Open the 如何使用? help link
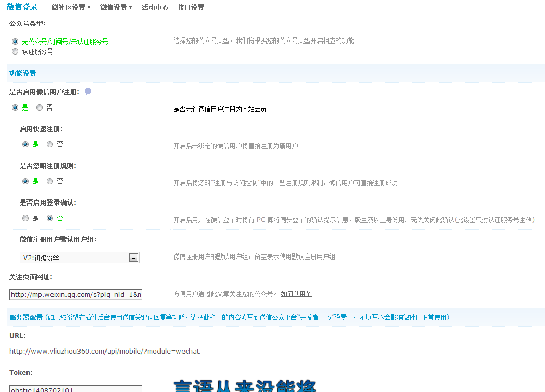The height and width of the screenshot is (392, 545). click(296, 294)
